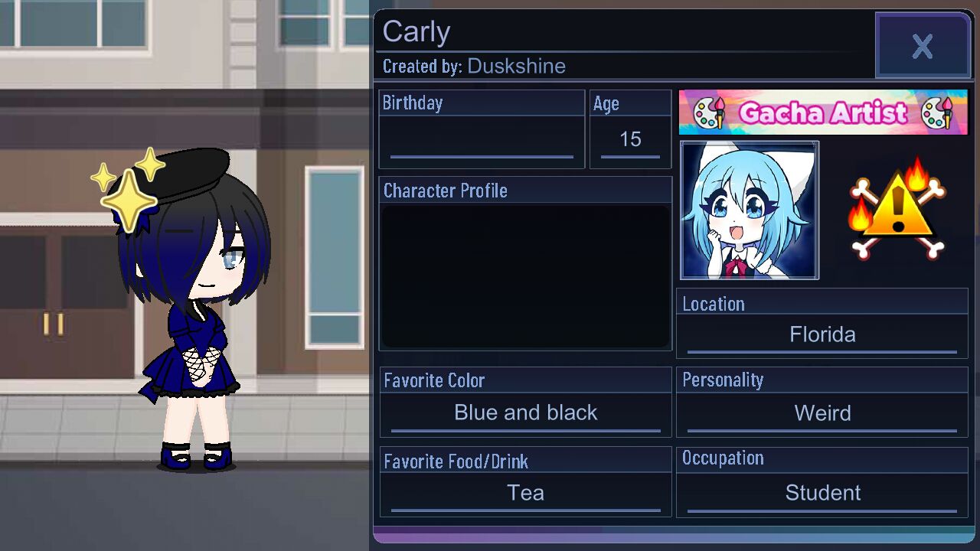
Task: Click the blue-haired catgirl avatar portrait
Action: (750, 210)
